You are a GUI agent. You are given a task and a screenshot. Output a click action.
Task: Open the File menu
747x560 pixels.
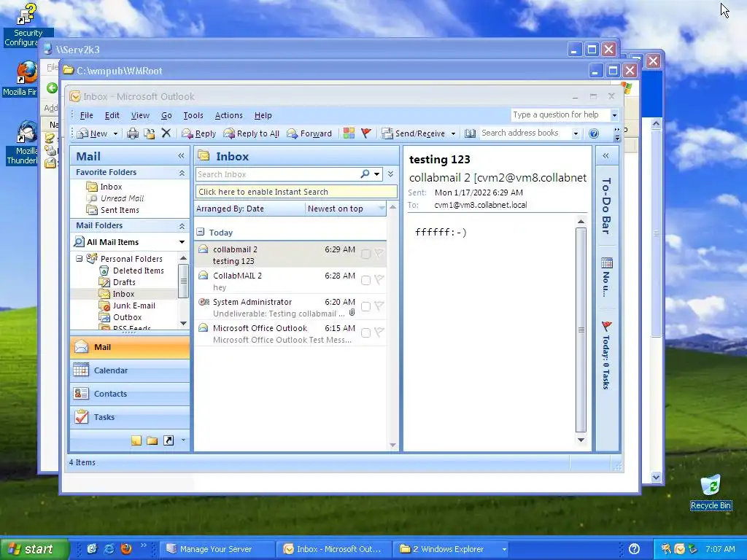click(x=86, y=115)
